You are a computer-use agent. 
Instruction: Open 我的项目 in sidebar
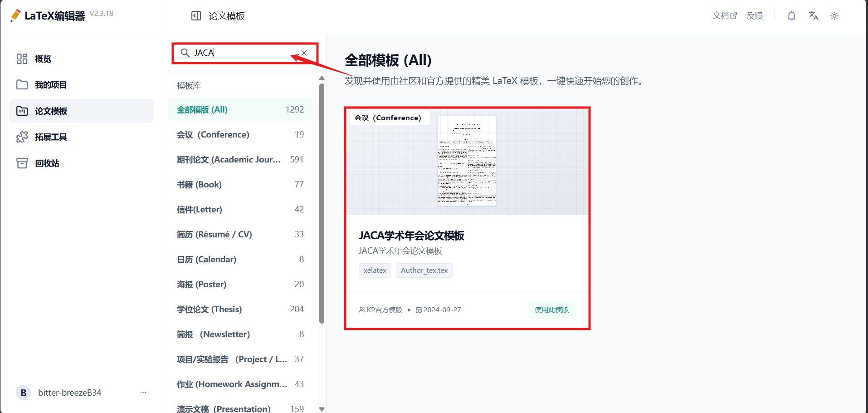pos(82,85)
